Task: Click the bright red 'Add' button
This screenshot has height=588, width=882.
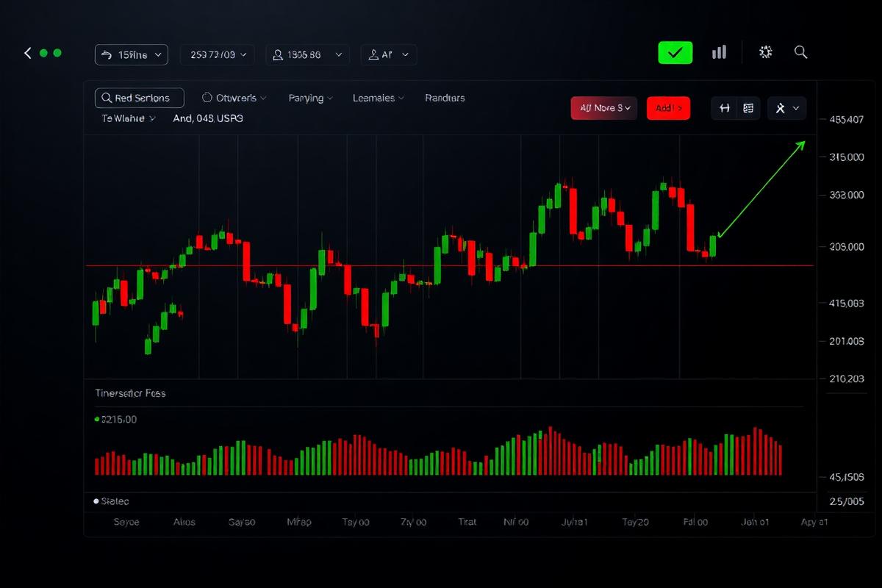Action: coord(668,108)
